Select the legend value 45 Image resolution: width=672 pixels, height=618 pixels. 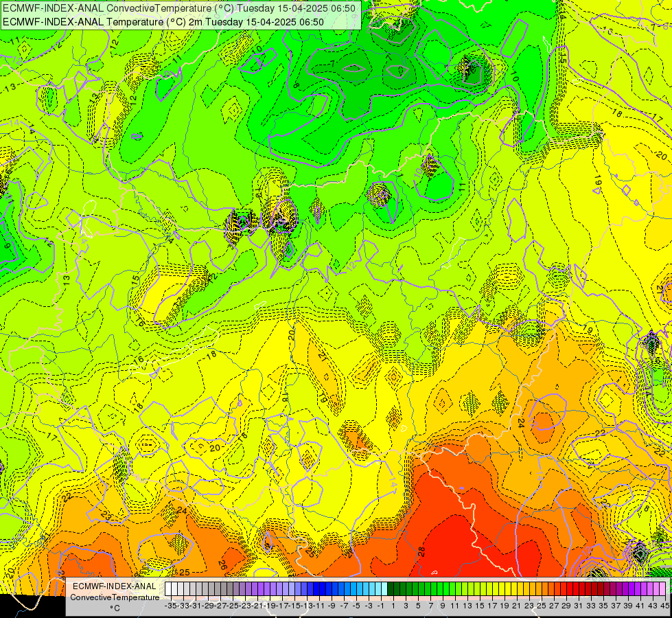[664, 606]
